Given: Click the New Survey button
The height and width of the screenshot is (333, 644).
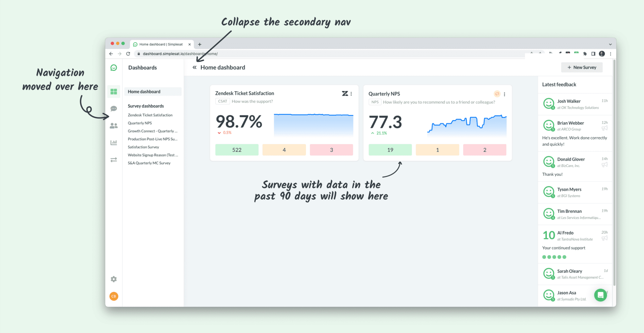Looking at the screenshot, I should point(582,67).
